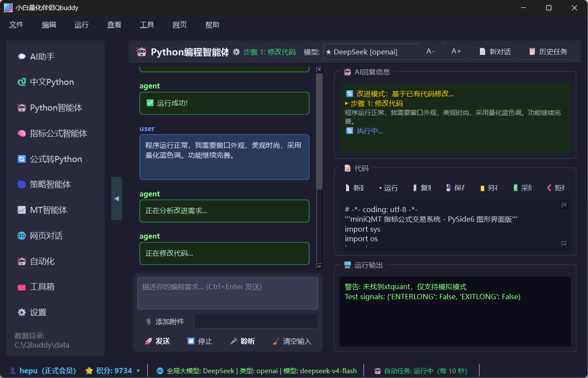Open the 网页 menu

pyautogui.click(x=180, y=25)
